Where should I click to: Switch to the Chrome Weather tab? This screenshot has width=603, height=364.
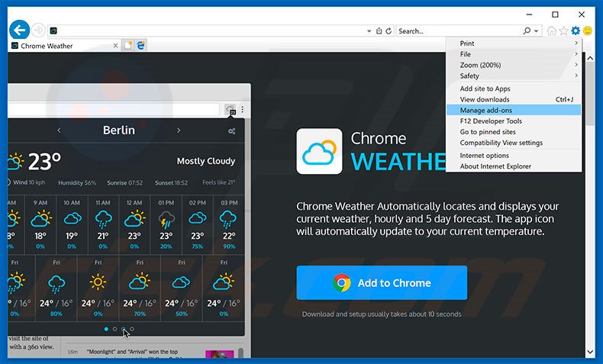65,46
